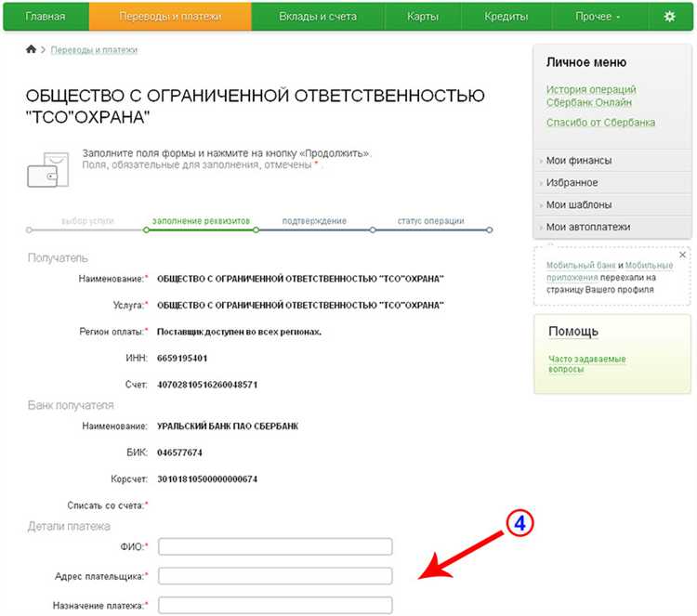Open the Главная tab
The width and height of the screenshot is (697, 616).
46,17
